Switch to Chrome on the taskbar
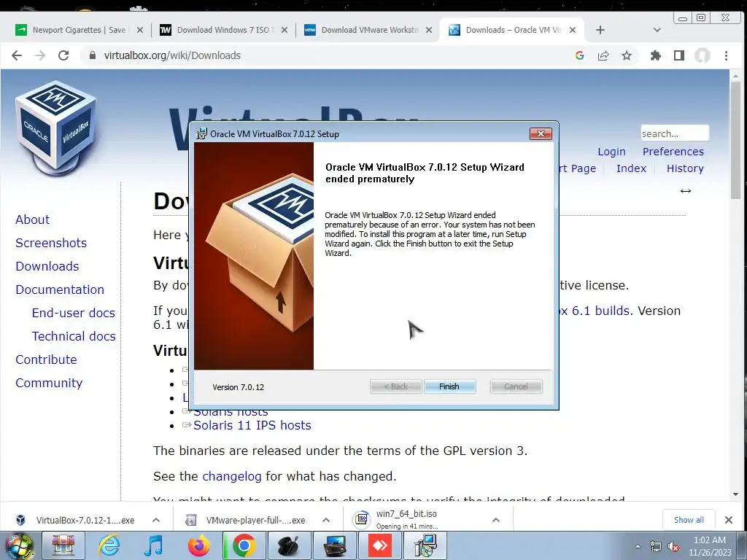The image size is (747, 560). (x=244, y=545)
